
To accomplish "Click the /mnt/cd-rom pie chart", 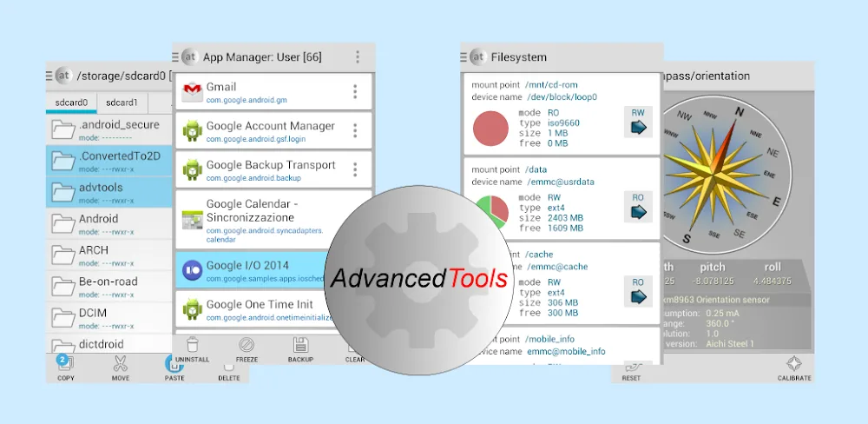I will pyautogui.click(x=490, y=129).
